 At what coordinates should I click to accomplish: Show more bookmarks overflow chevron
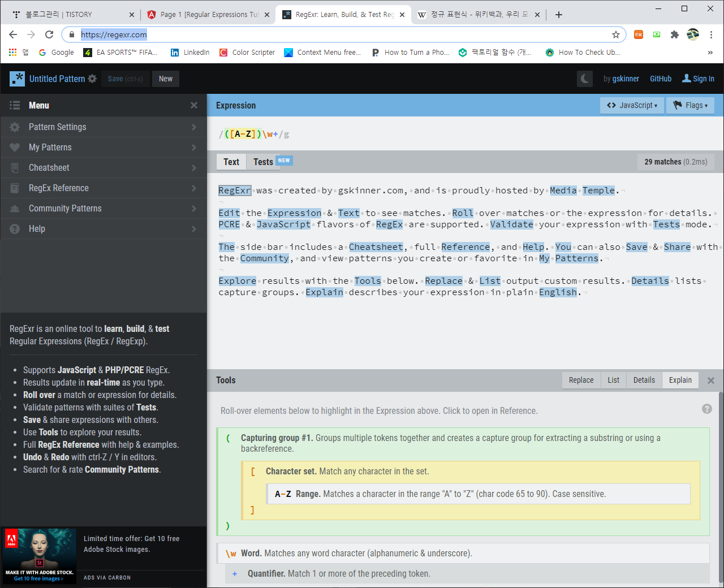[x=710, y=52]
